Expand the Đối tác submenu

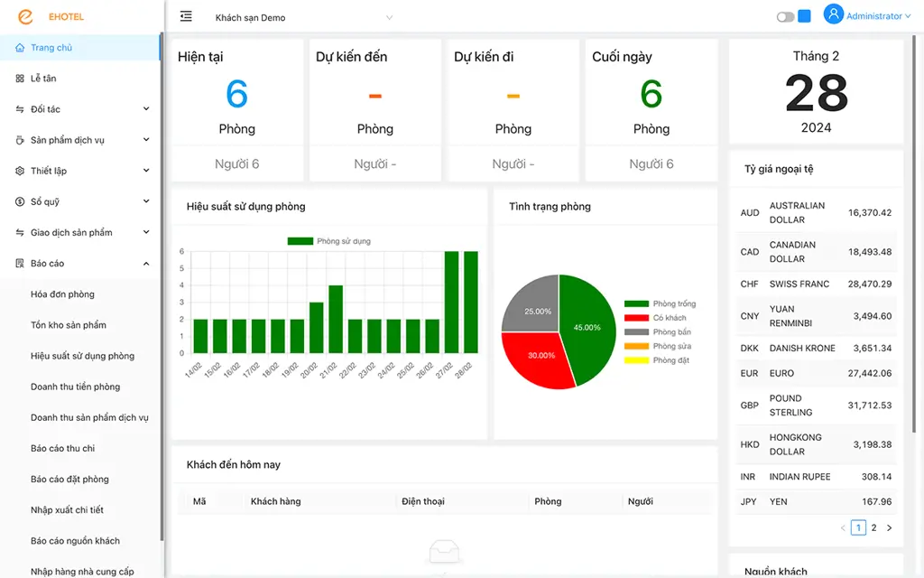[146, 109]
